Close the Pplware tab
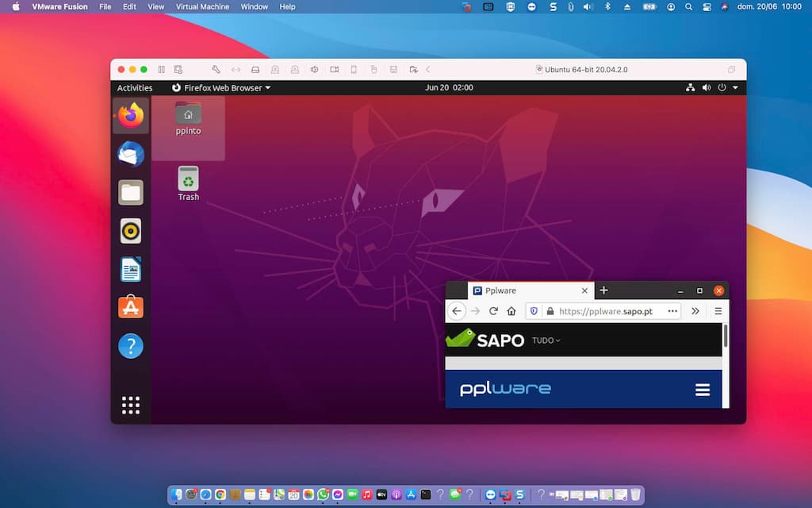The width and height of the screenshot is (812, 508). coord(584,291)
